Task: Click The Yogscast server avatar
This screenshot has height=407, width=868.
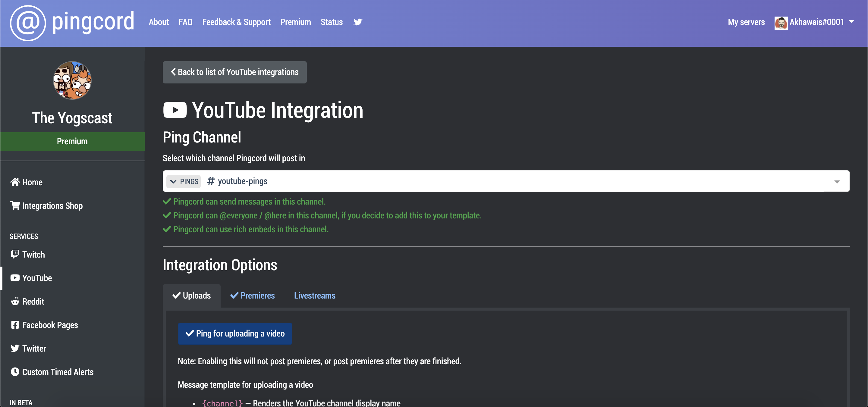Action: click(72, 80)
